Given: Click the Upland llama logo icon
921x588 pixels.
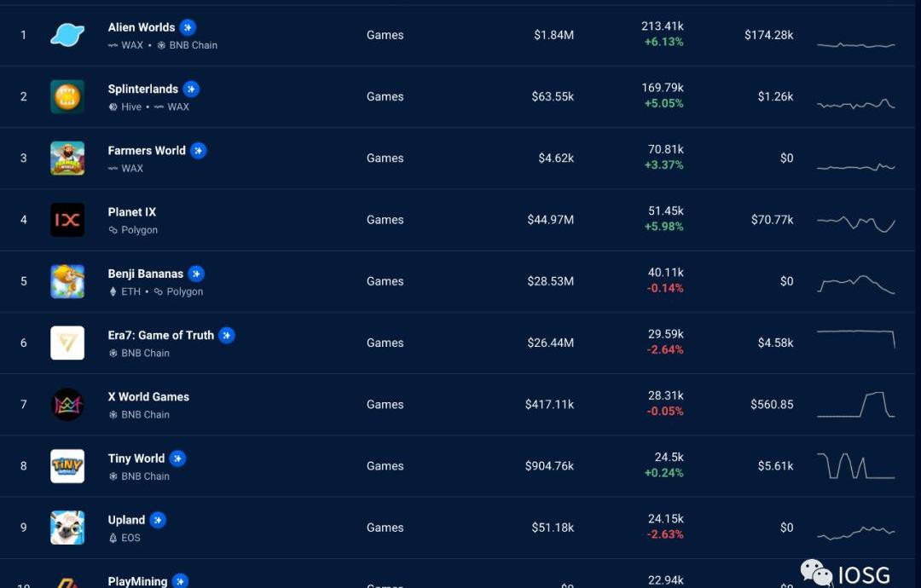Looking at the screenshot, I should coord(67,527).
